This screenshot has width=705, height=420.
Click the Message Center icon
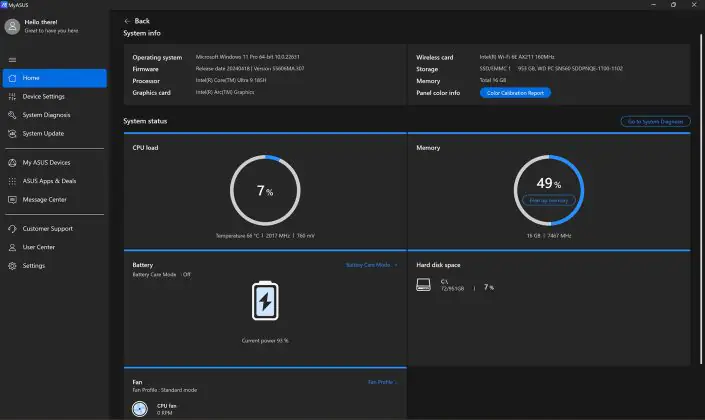click(12, 199)
